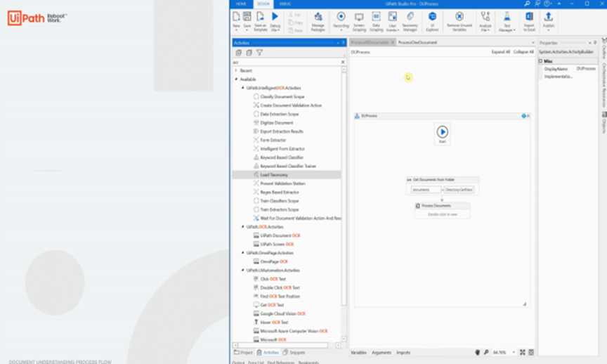Collapse UiPath.OCR.Activities group

[242, 227]
